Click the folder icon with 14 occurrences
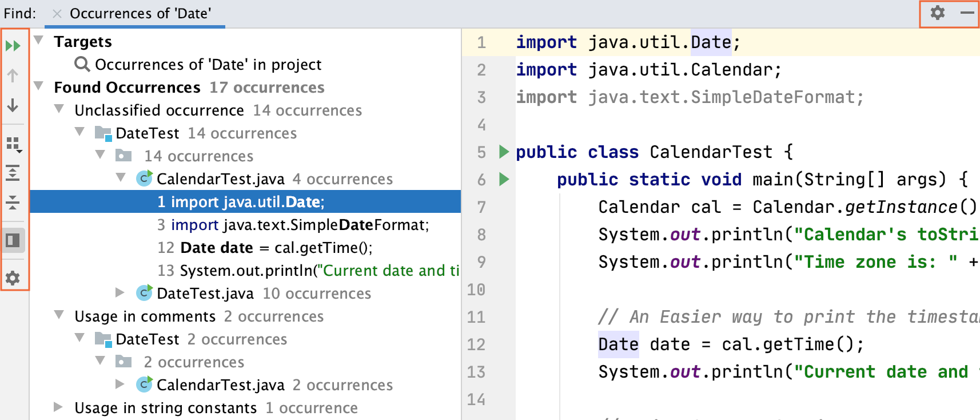Viewport: 980px width, 420px height. point(124,156)
